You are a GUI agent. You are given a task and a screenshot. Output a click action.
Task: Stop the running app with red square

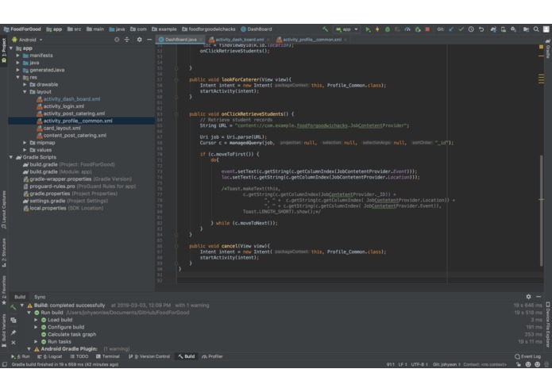[x=427, y=29]
